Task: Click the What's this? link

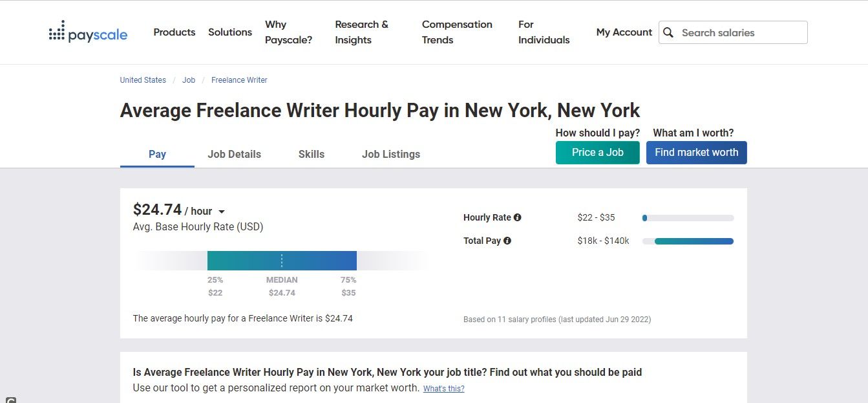Action: tap(443, 389)
